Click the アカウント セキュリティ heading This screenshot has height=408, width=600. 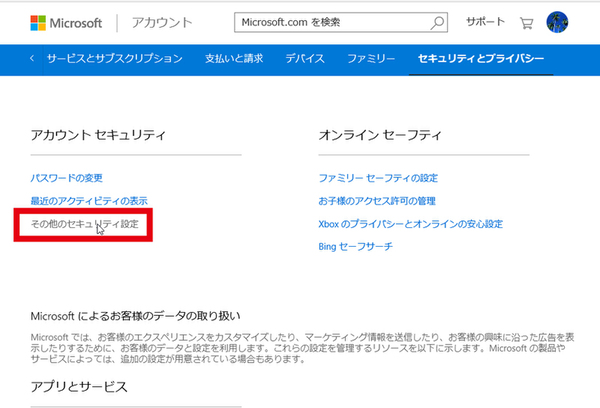tap(98, 135)
